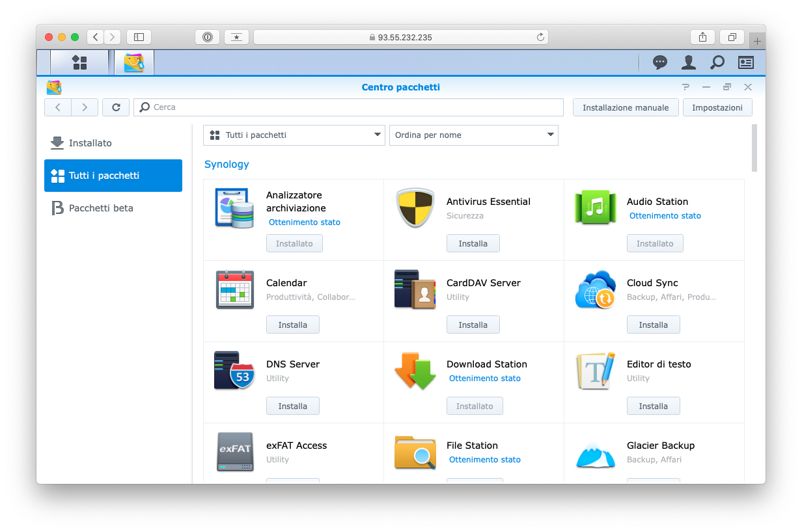Click the File Station folder icon
This screenshot has height=532, width=802.
(x=415, y=451)
